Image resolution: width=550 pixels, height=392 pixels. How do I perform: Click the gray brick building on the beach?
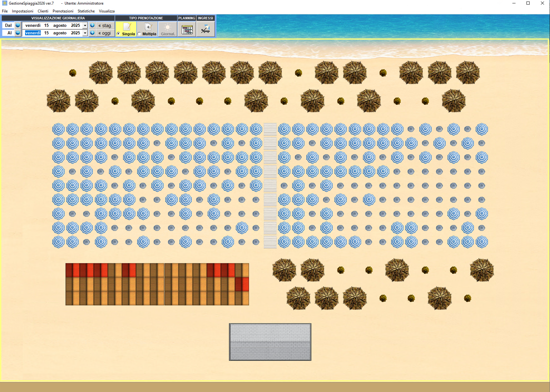(x=270, y=342)
